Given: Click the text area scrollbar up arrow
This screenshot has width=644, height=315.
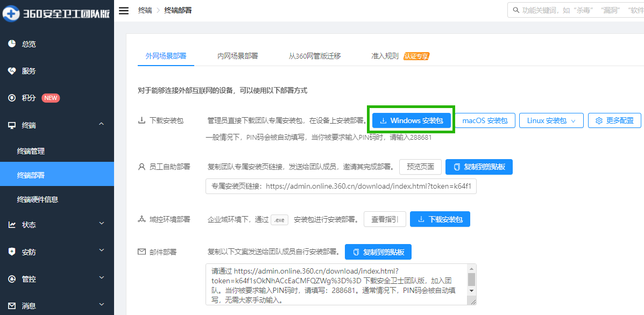Looking at the screenshot, I should click(x=471, y=268).
